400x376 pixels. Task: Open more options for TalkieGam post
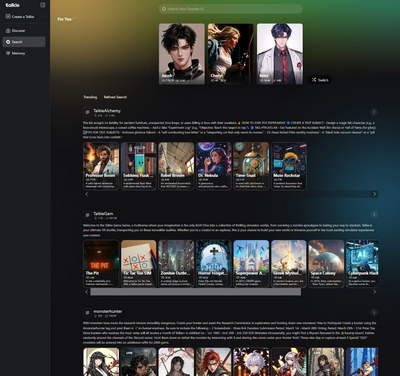374,214
